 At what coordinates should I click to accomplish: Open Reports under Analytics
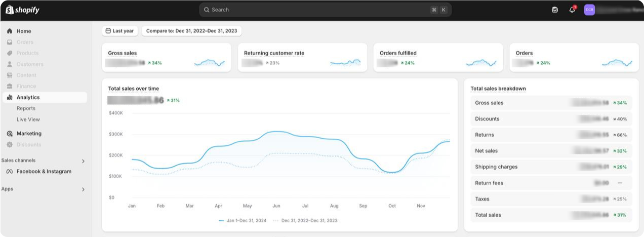(26, 108)
